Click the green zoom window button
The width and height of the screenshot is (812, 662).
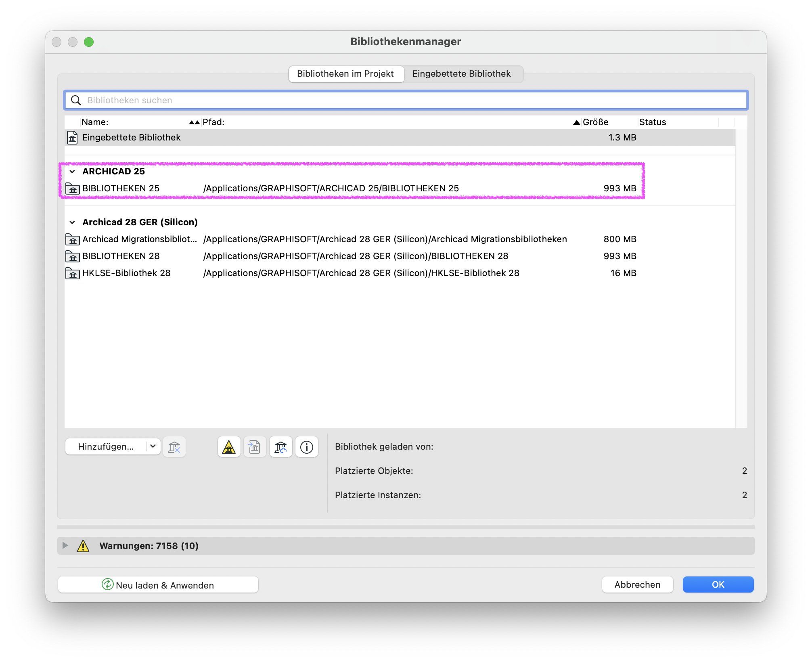coord(89,42)
